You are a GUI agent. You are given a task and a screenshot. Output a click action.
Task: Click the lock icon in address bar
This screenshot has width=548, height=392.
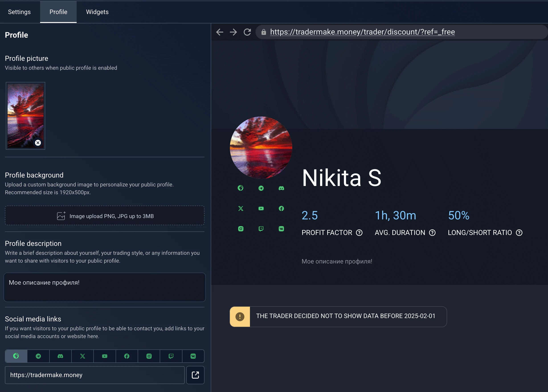[264, 32]
